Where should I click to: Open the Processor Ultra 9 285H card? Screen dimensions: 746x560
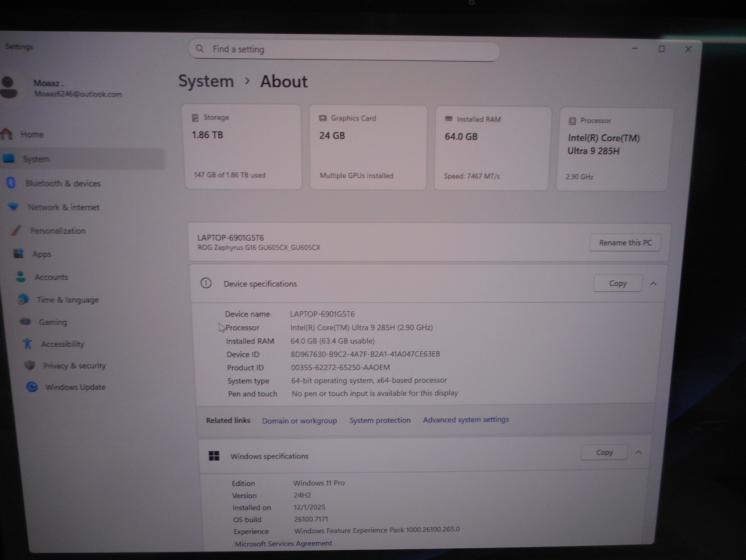point(614,150)
